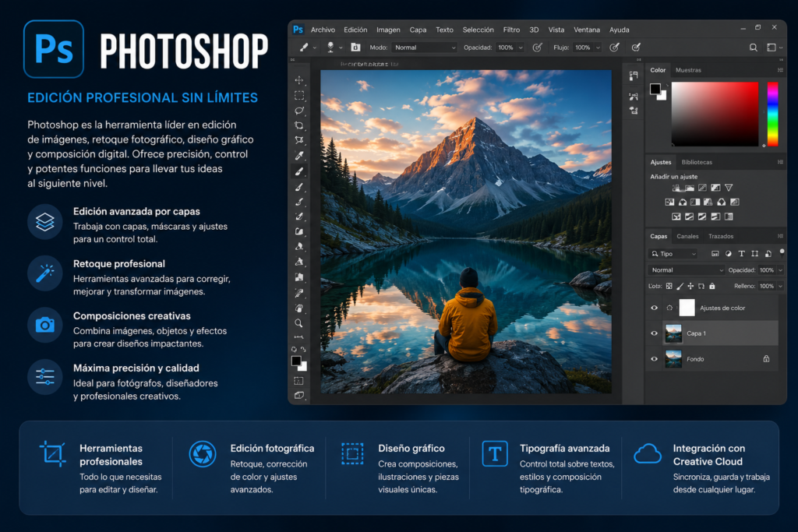Click the foreground color swatch in Color panel
Screen dimensions: 798x532
pyautogui.click(x=655, y=89)
